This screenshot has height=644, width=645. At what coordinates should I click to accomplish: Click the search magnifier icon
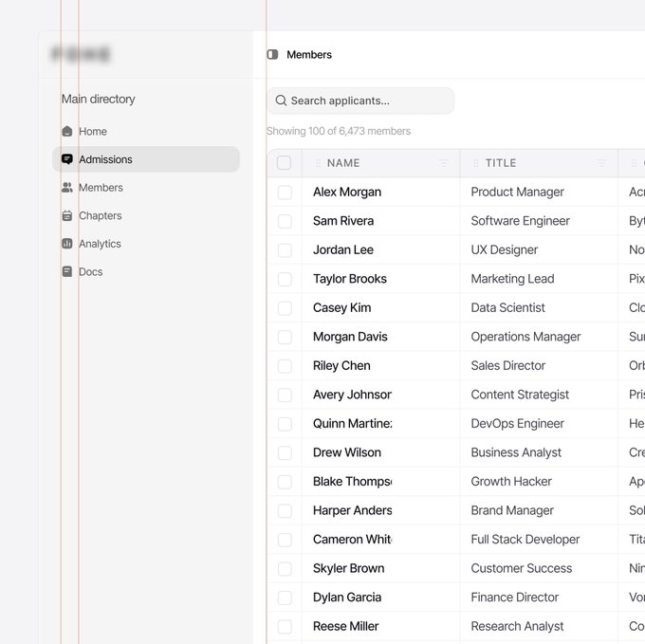281,101
